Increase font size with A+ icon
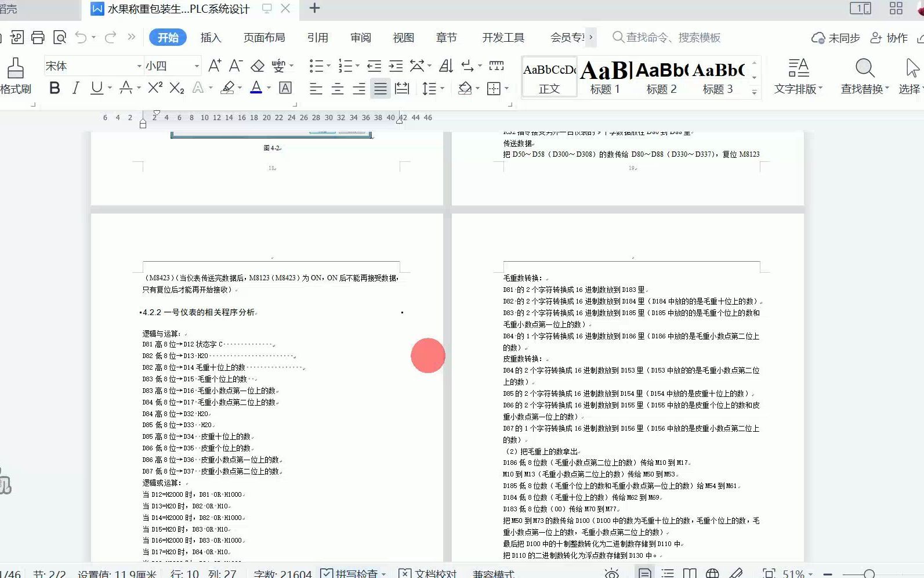924x578 pixels. [215, 66]
